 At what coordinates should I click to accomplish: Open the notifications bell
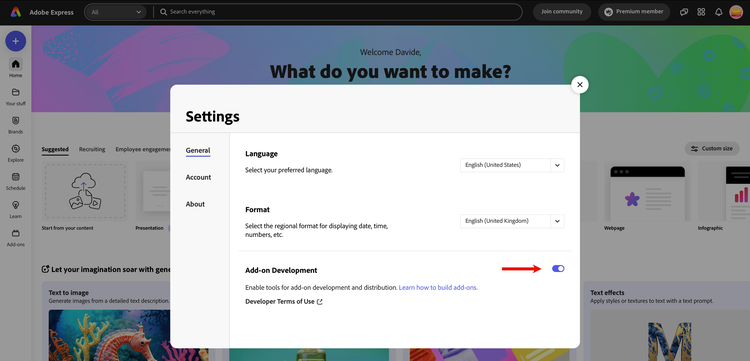718,12
